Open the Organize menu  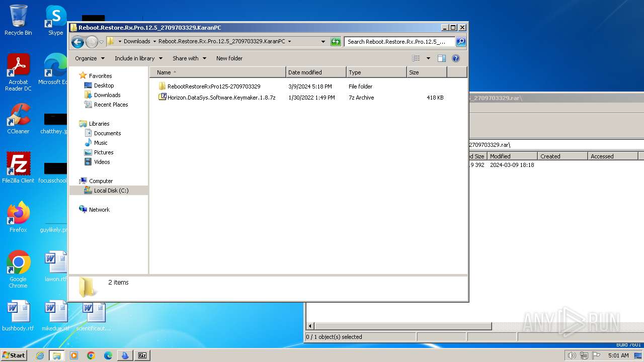pos(90,58)
